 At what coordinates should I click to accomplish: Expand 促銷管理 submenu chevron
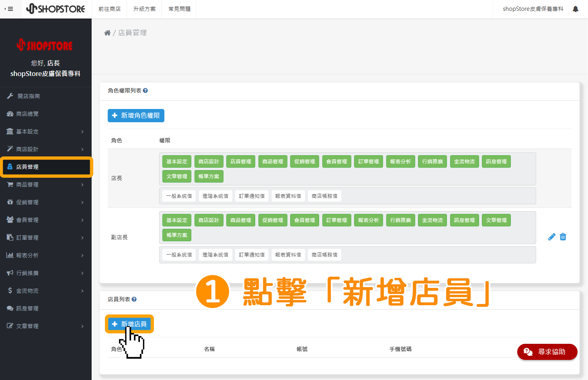(82, 202)
